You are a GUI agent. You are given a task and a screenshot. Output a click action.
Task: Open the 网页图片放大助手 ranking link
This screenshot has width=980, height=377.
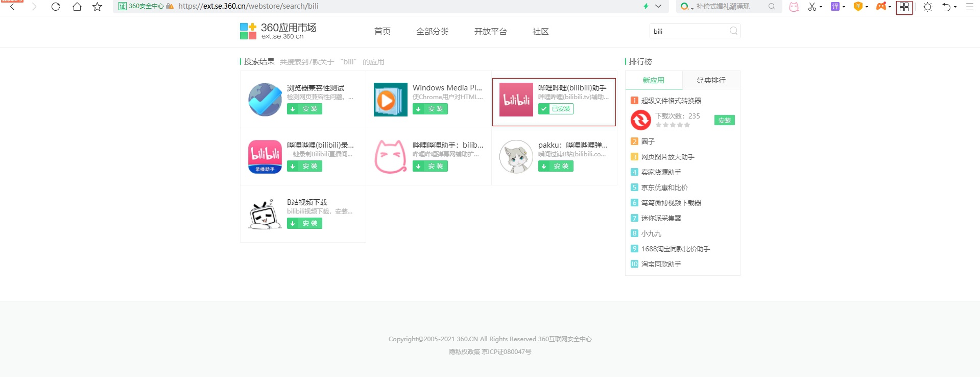[667, 157]
